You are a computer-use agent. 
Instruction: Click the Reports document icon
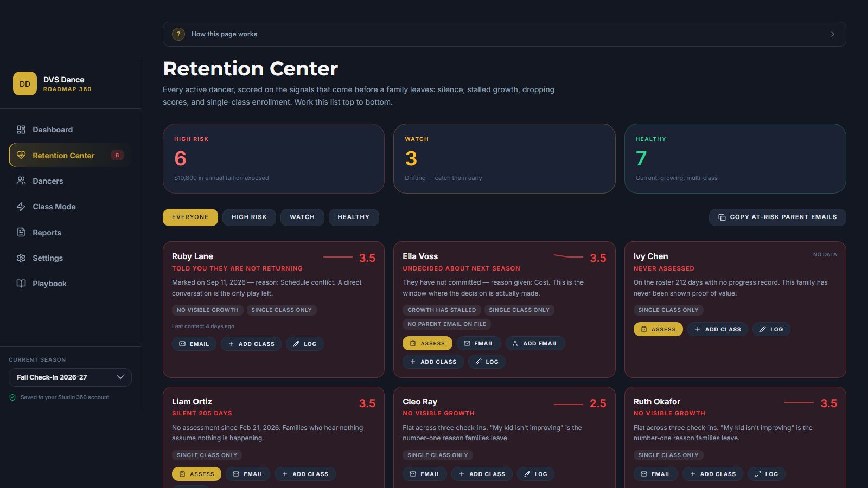tap(21, 233)
